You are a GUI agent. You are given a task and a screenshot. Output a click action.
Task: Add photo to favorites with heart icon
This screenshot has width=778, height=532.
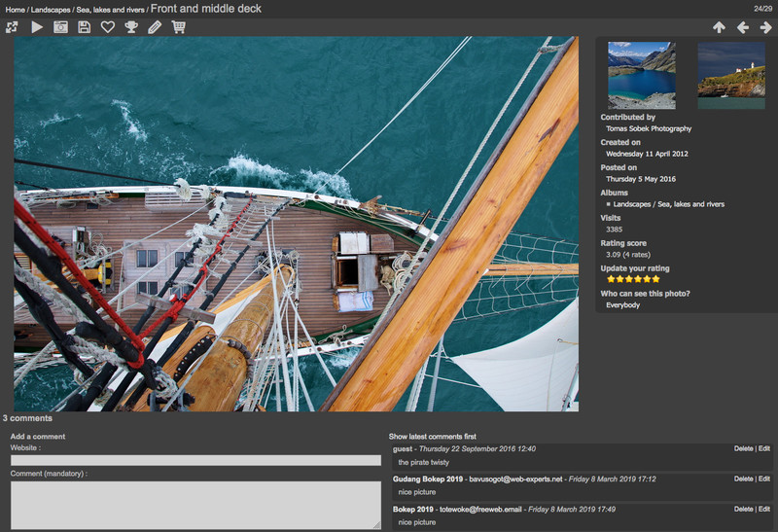point(108,27)
